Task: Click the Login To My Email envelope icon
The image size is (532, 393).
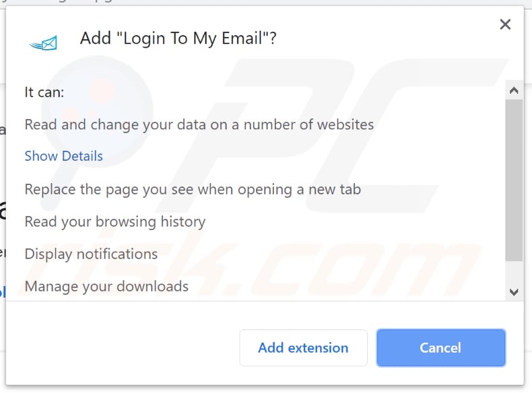Action: [44, 43]
